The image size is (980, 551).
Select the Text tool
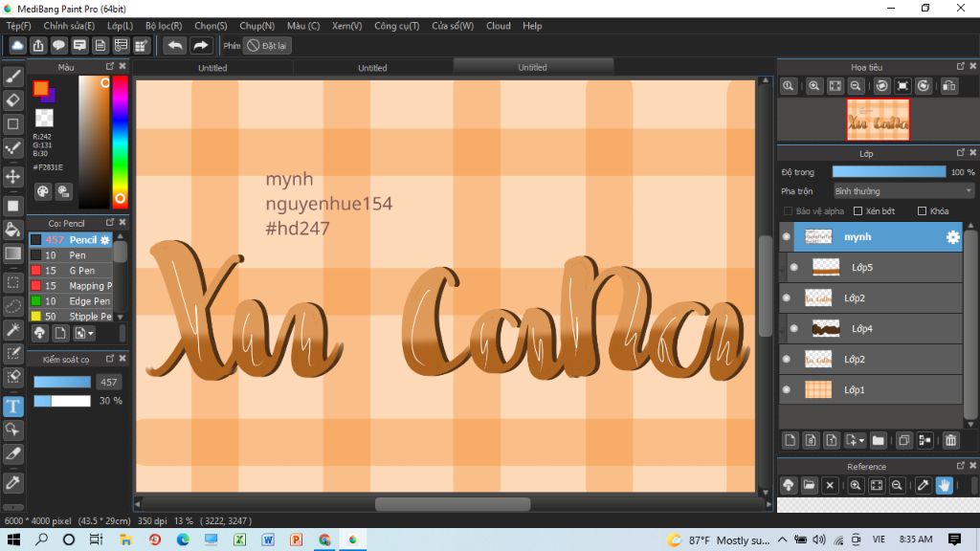coord(13,407)
